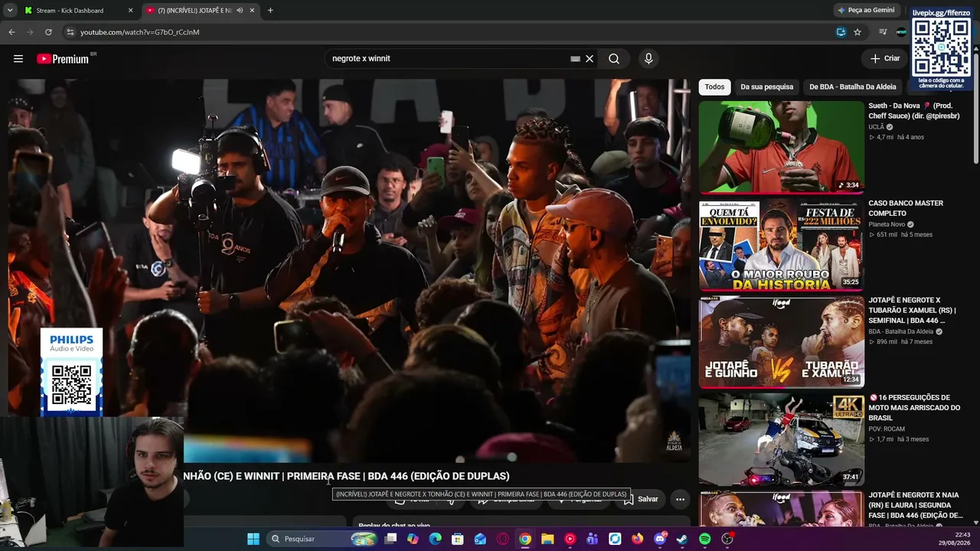Expand the Chrome tab search dropdown
The width and height of the screenshot is (980, 551).
click(9, 11)
